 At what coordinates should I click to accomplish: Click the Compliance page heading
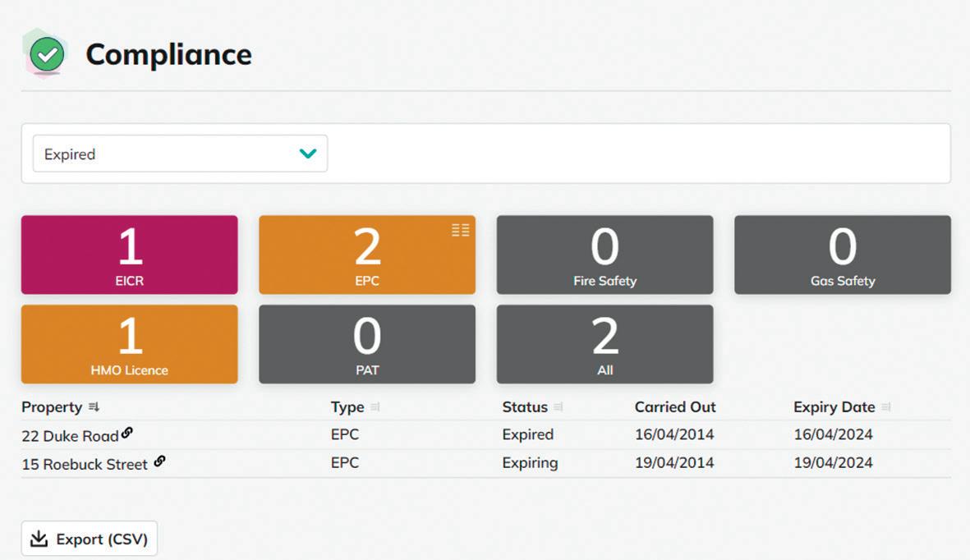(169, 54)
